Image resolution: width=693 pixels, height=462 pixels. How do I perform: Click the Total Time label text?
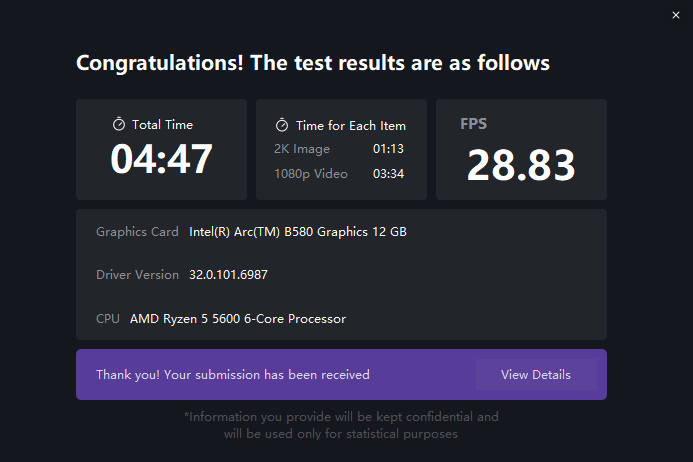pyautogui.click(x=162, y=125)
